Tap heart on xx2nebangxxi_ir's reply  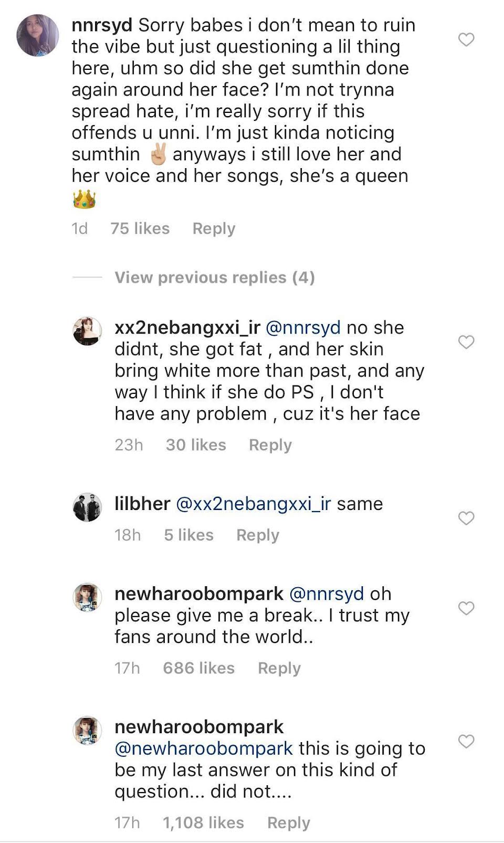coord(466,342)
